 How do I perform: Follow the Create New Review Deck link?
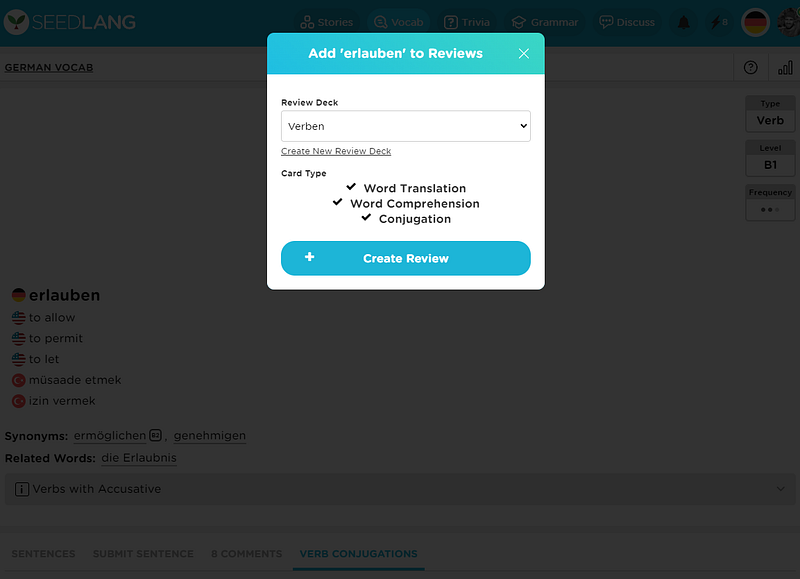pos(336,151)
